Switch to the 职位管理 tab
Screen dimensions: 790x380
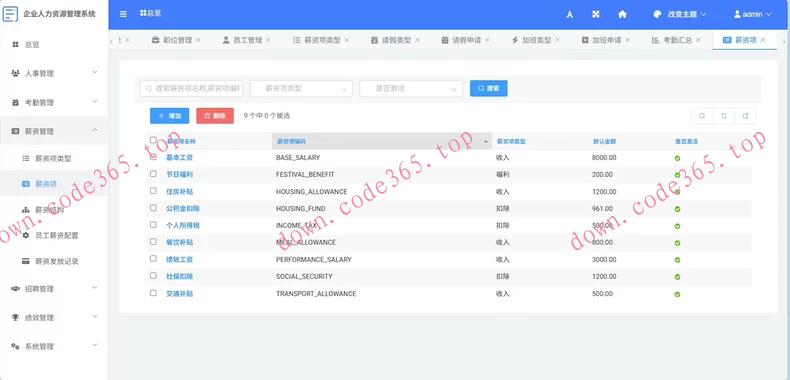coord(177,40)
